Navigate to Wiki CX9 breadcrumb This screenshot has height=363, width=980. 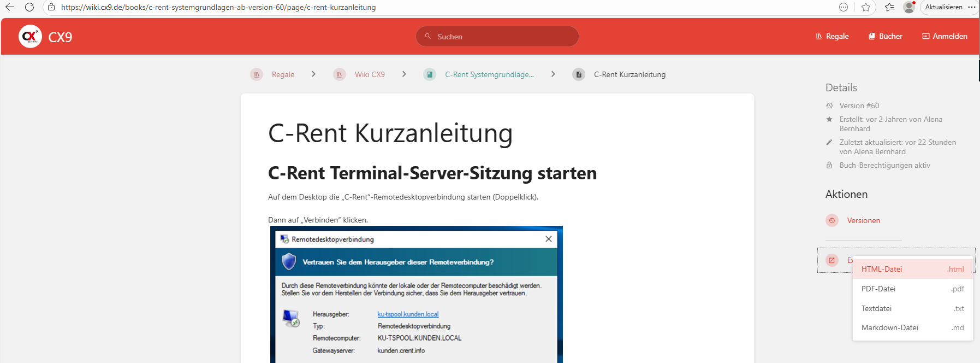pos(370,74)
